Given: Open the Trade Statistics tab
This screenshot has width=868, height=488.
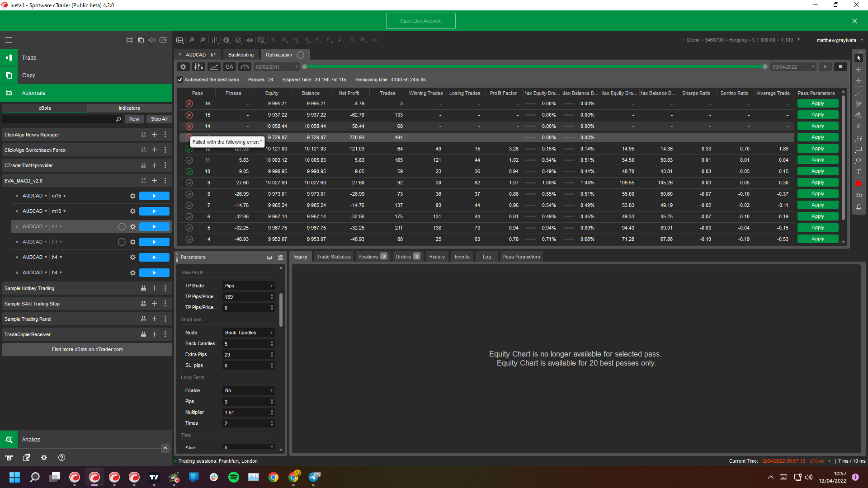Looking at the screenshot, I should (x=334, y=257).
